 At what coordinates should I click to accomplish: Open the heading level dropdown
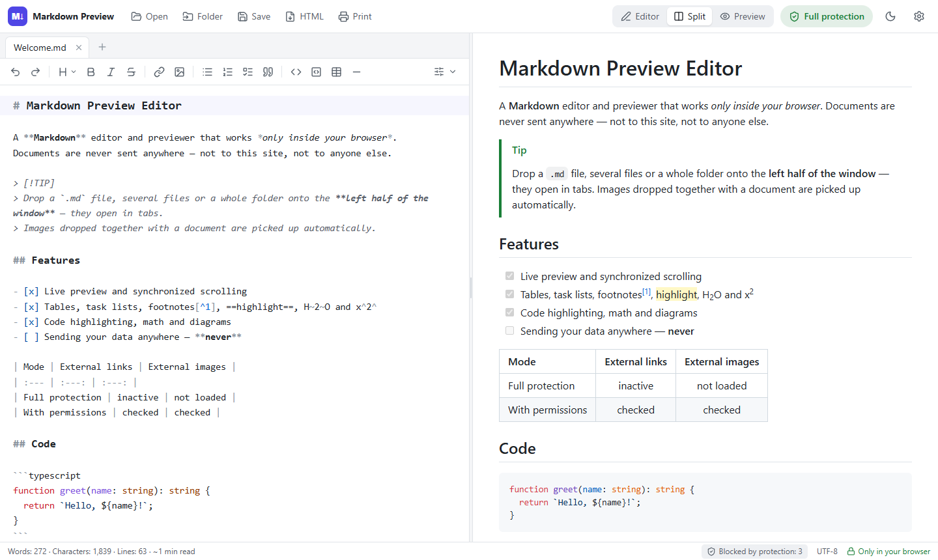click(67, 72)
